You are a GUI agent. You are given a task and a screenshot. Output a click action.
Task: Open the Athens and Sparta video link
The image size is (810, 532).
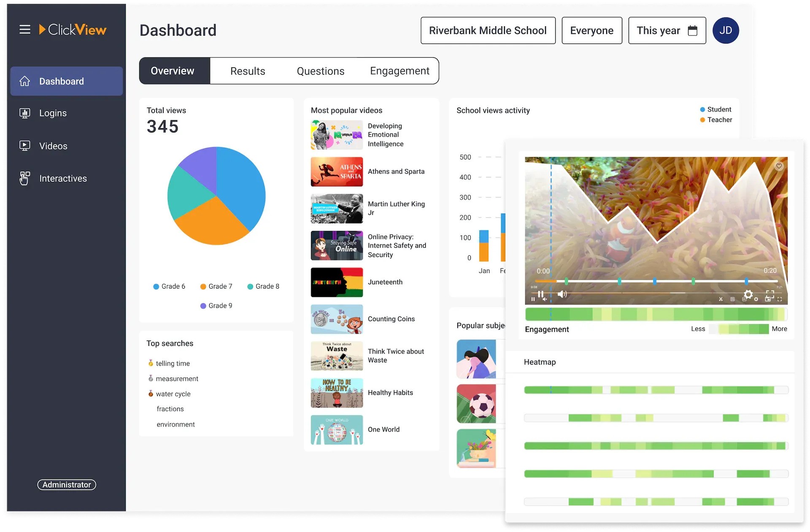396,171
